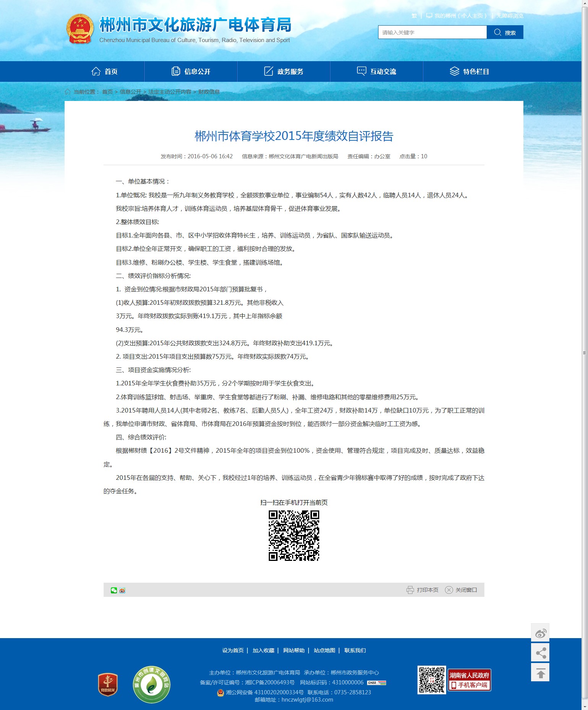Viewport: 588px width, 710px height.
Task: Click 关闭窗口 close window link
Action: (x=466, y=590)
